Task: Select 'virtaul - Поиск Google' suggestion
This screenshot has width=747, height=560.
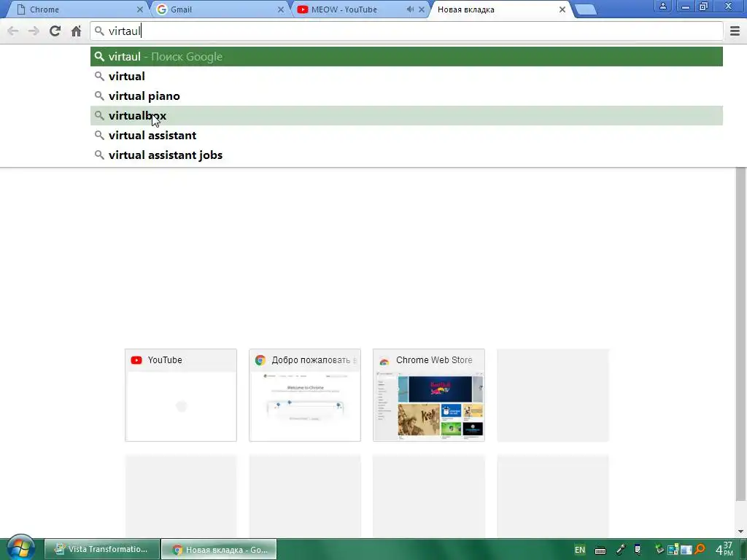Action: (x=406, y=57)
